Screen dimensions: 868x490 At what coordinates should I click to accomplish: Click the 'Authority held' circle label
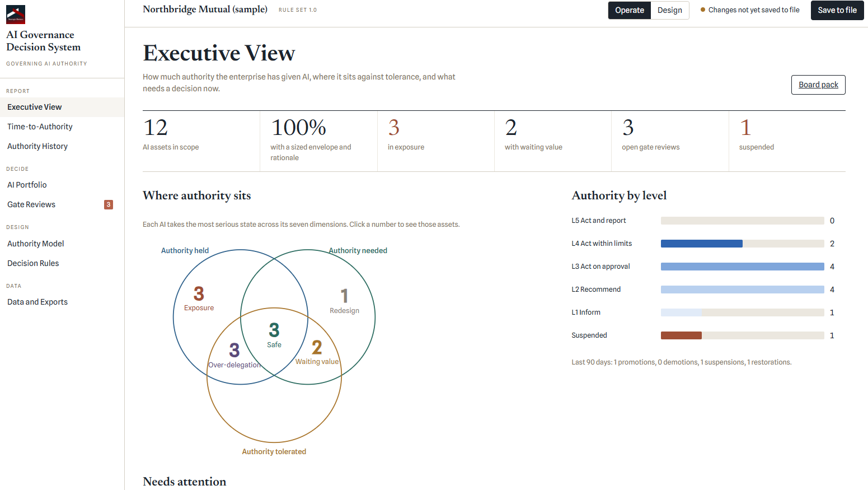185,251
